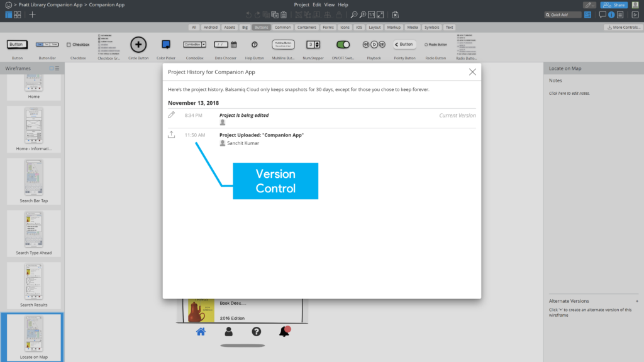Add the Num. Stepper control
Image resolution: width=644 pixels, height=362 pixels.
pyautogui.click(x=314, y=45)
